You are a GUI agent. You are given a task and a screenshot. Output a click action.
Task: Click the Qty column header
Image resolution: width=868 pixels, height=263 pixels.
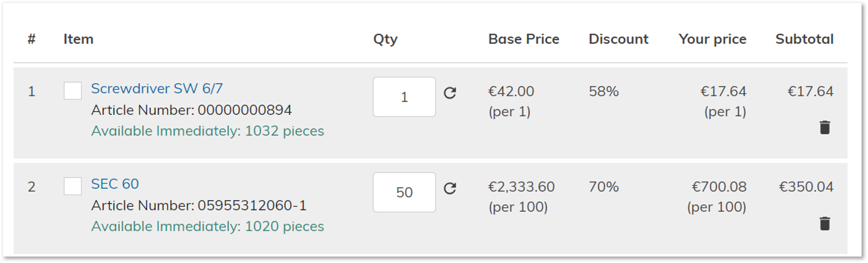[385, 39]
